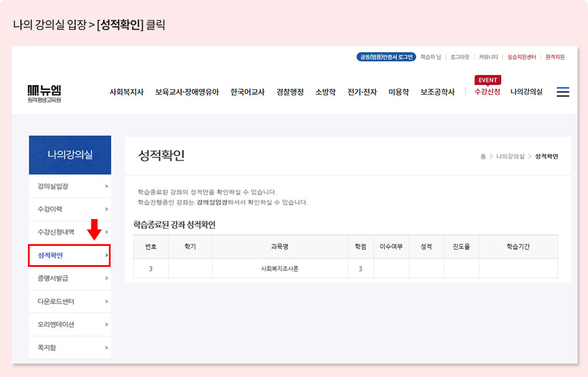The image size is (588, 377).
Task: Select the 경찰행정 navigation tab
Action: pyautogui.click(x=289, y=91)
